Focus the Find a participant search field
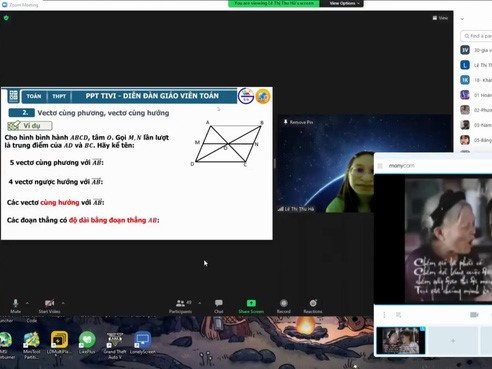The width and height of the screenshot is (492, 369). 477,36
